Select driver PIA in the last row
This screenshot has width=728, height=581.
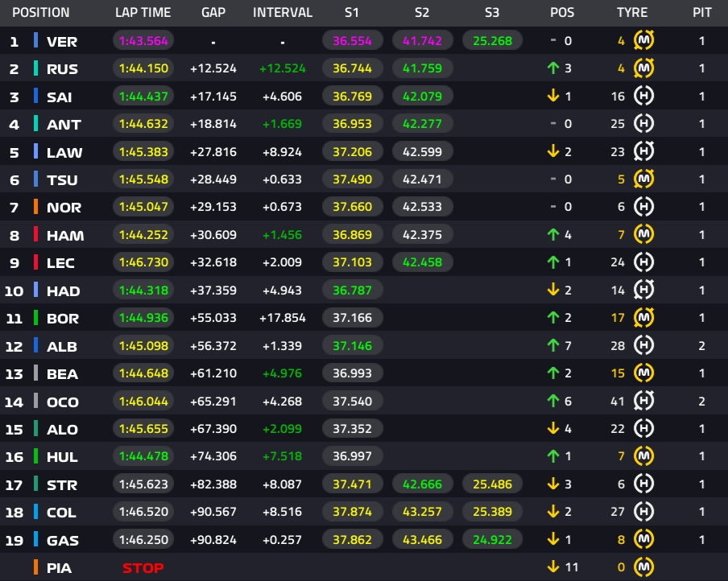(x=59, y=567)
